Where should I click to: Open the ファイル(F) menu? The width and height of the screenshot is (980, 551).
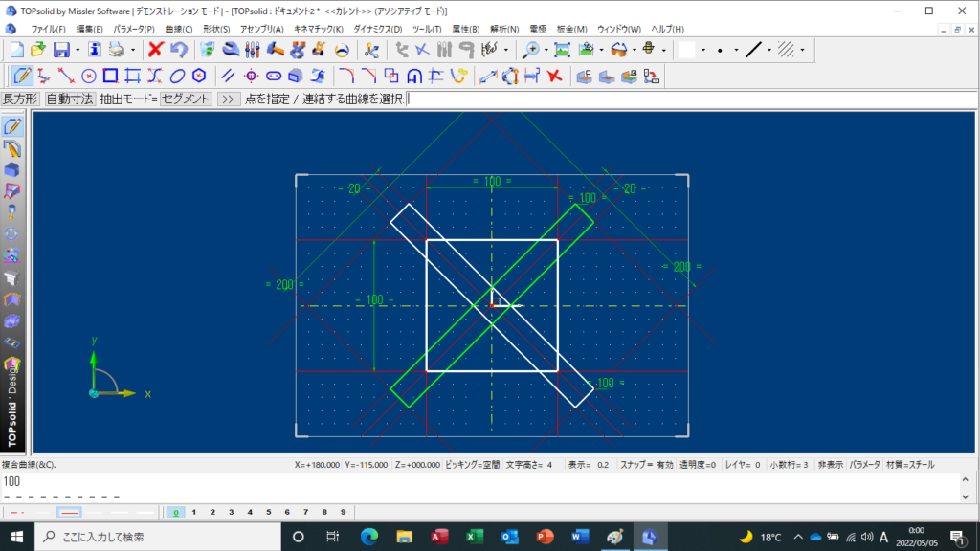48,30
